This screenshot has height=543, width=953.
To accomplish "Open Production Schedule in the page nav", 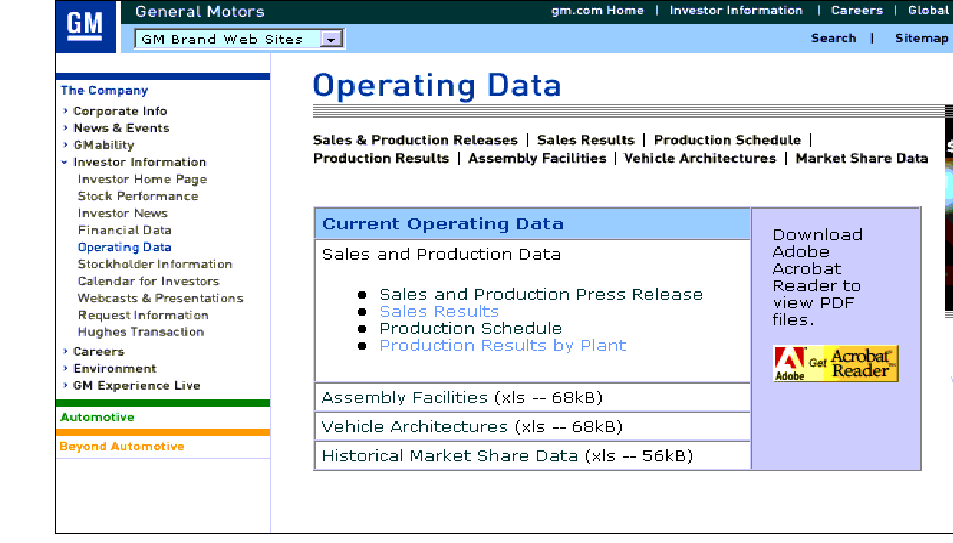I will (728, 140).
